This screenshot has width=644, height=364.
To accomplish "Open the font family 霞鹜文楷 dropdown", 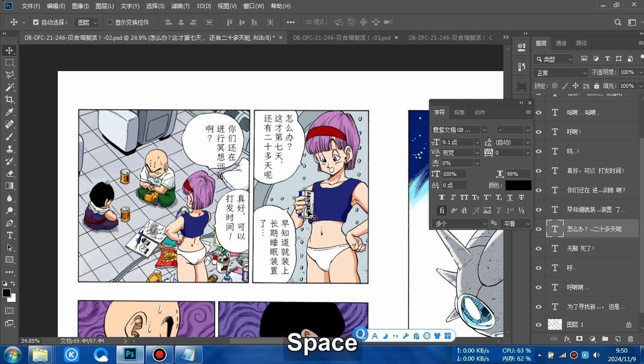I will coord(484,130).
